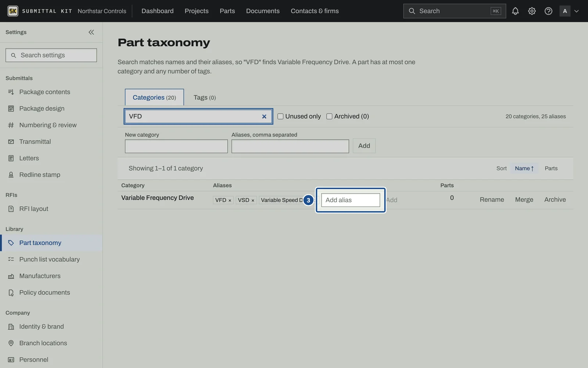
Task: Focus the Search settings field
Action: (51, 55)
